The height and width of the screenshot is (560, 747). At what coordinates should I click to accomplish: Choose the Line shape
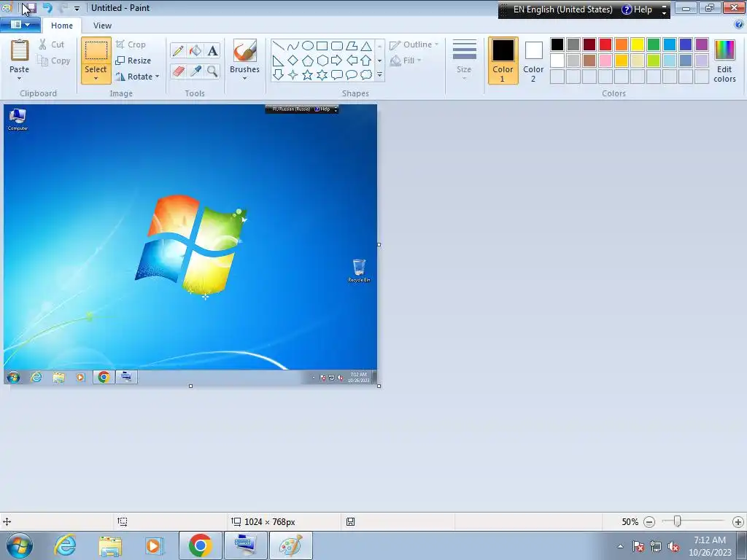pos(279,46)
